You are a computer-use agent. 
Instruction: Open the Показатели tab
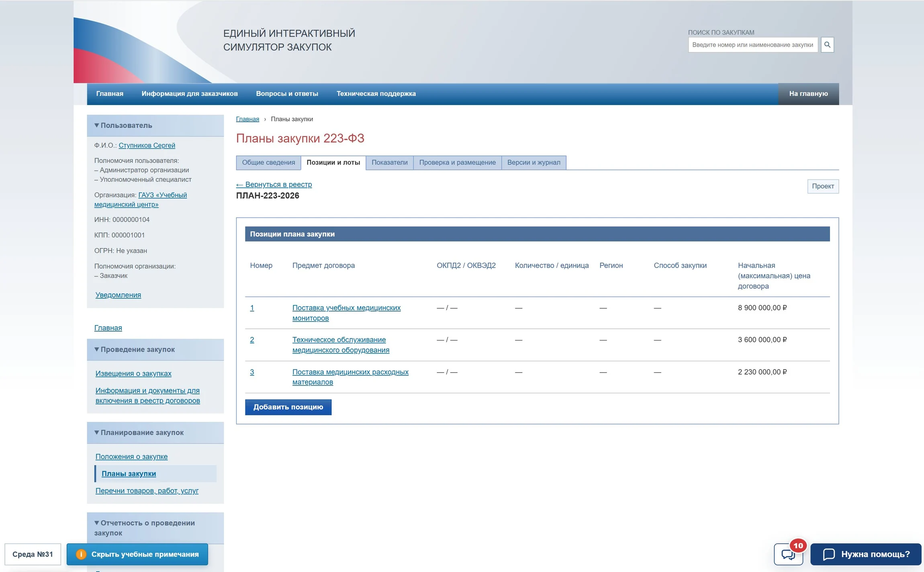coord(389,162)
